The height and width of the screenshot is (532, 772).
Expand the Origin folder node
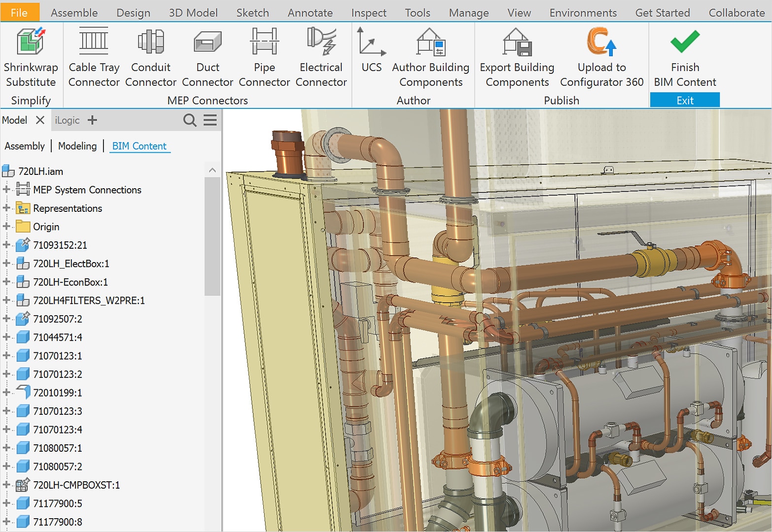[6, 227]
